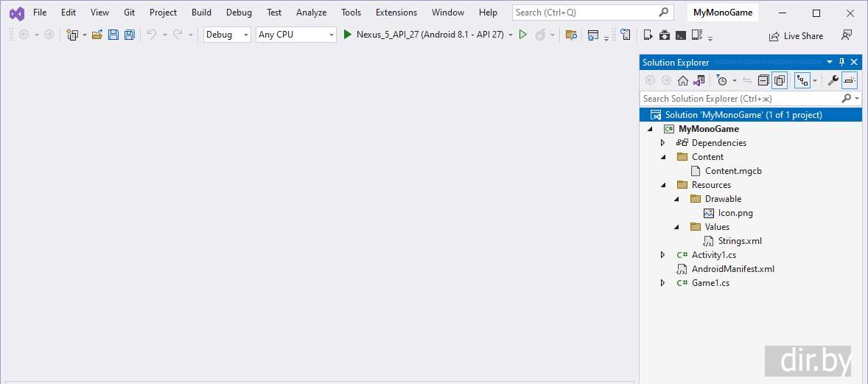Collapse the Drawable folder
The image size is (868, 384).
coord(676,199)
